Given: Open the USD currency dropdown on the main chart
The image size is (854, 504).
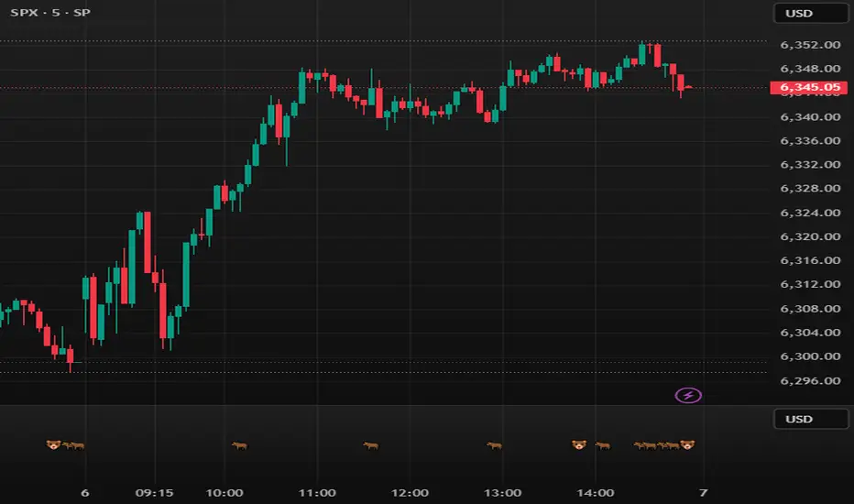Looking at the screenshot, I should [811, 13].
